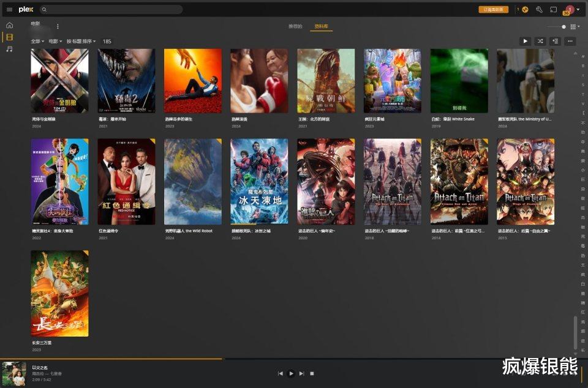Image resolution: width=588 pixels, height=388 pixels.
Task: Open the library's three-dot options menu
Action: (58, 26)
